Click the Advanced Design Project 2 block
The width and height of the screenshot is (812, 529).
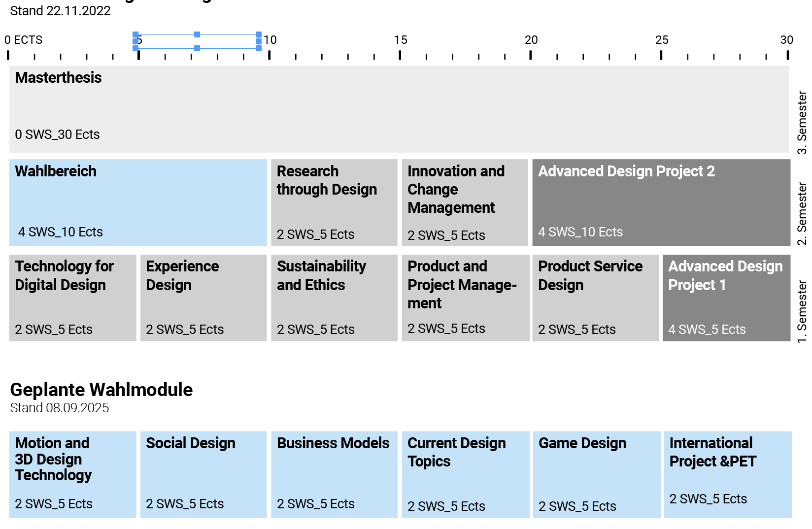pos(661,202)
